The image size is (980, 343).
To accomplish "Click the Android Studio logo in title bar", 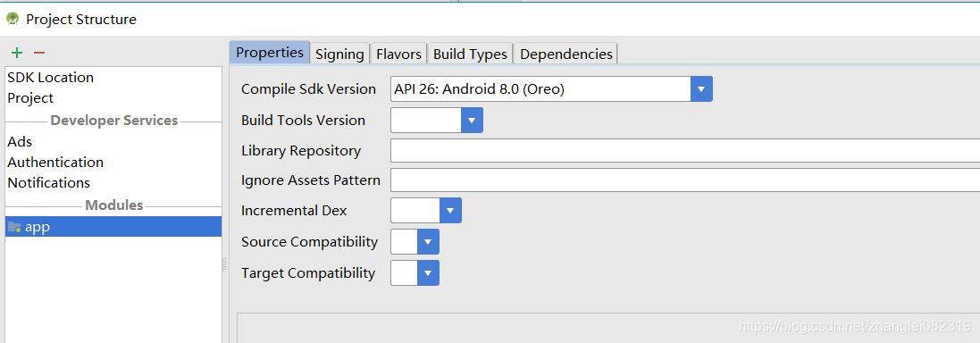I will (x=13, y=20).
